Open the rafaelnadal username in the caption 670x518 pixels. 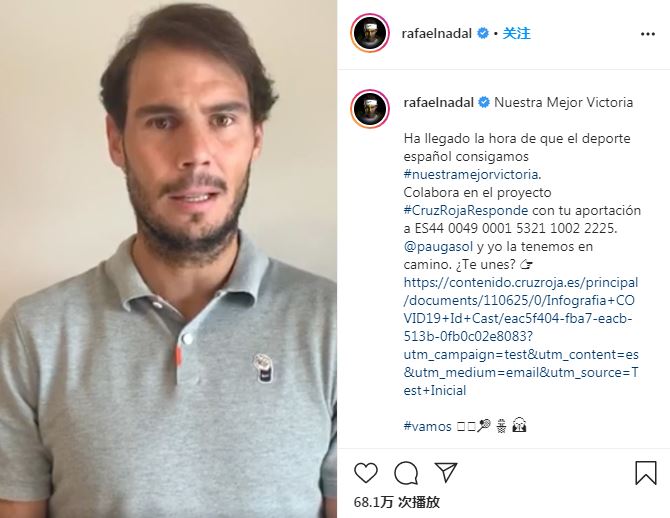click(438, 103)
